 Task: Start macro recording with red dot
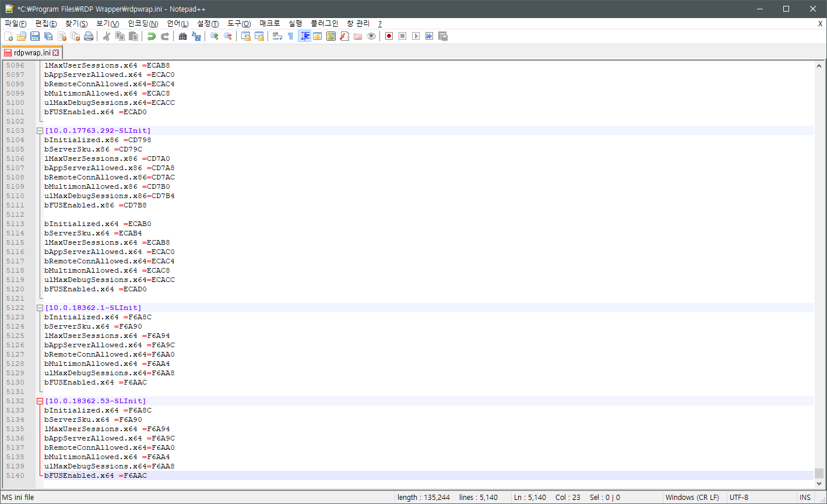tap(389, 36)
